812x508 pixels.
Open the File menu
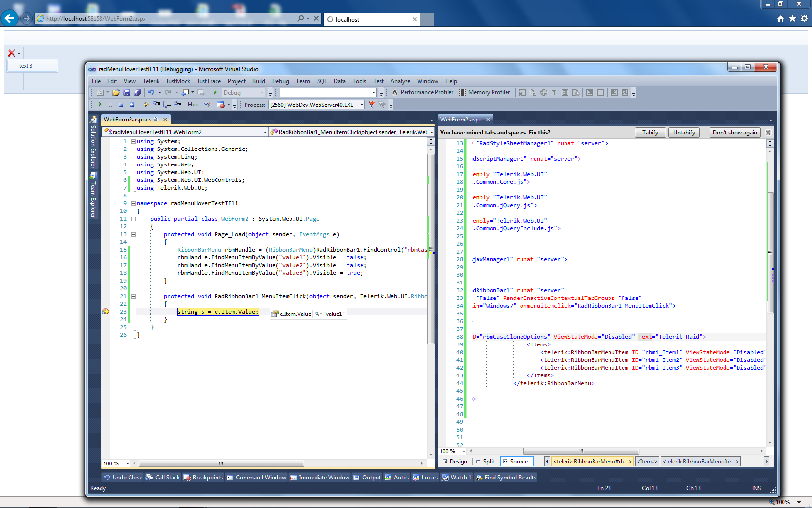click(x=96, y=81)
